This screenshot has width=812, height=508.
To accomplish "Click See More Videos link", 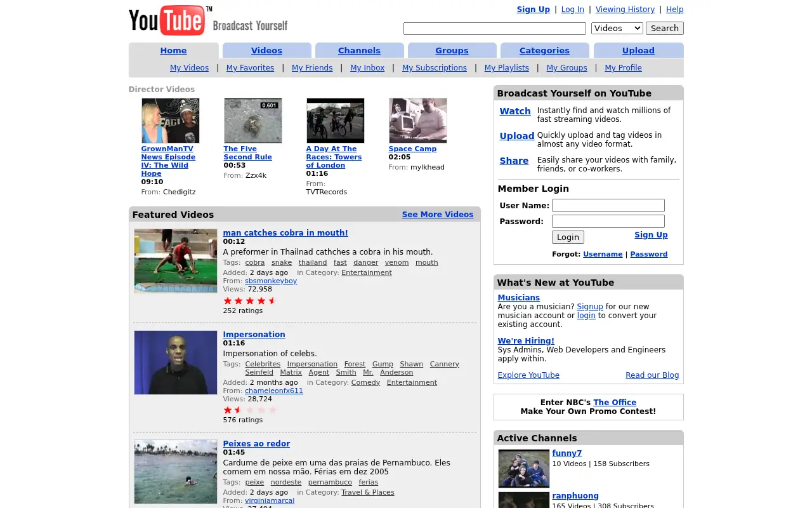I will click(x=438, y=215).
